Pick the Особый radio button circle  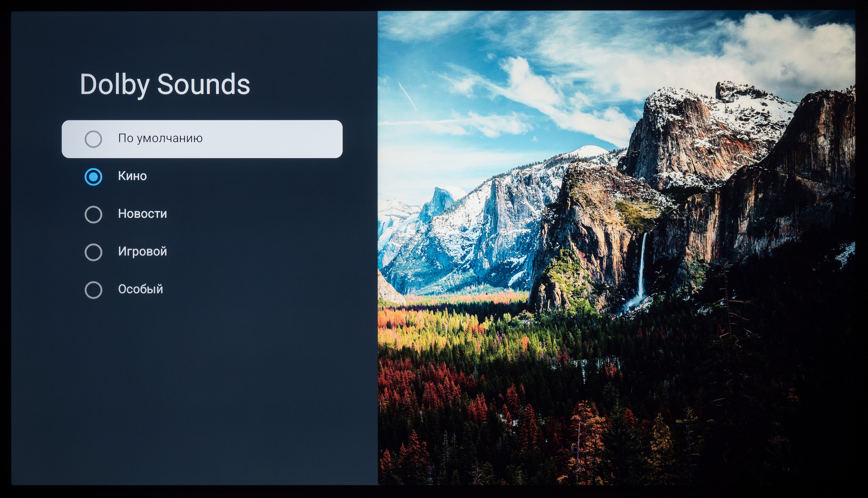pyautogui.click(x=93, y=290)
